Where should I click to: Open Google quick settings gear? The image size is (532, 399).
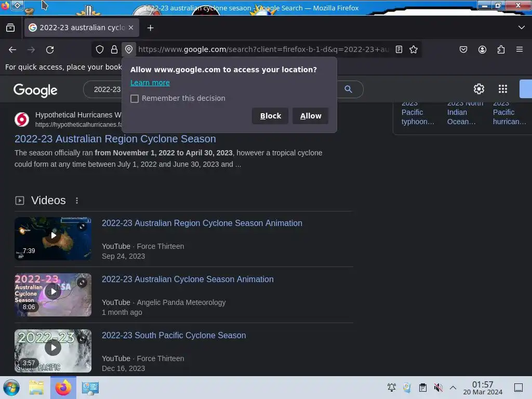(x=478, y=89)
